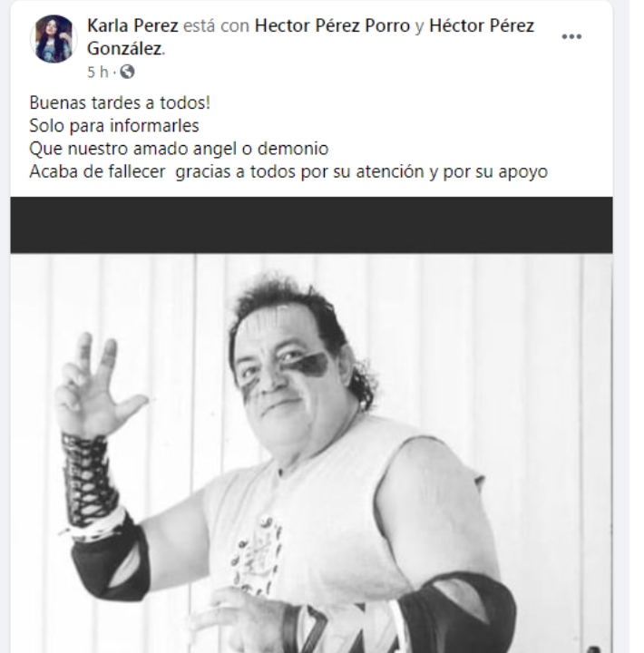Click the black band above the photo
The height and width of the screenshot is (653, 644).
tap(311, 225)
